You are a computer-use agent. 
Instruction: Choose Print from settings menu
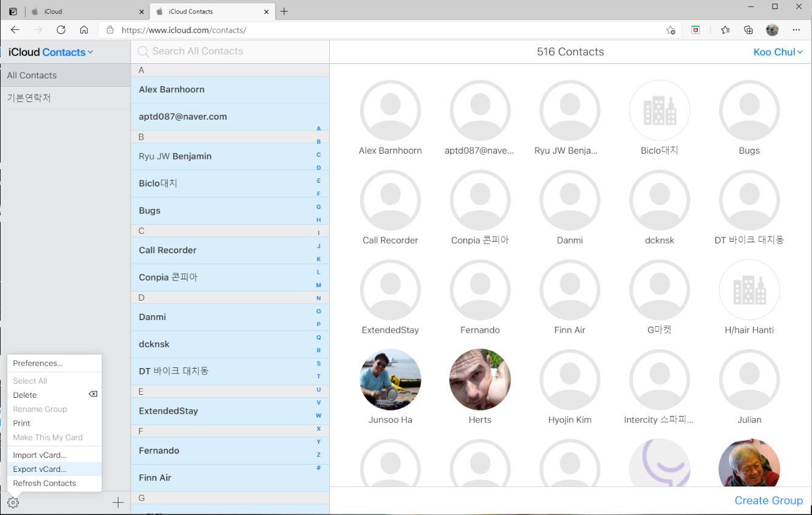point(54,423)
